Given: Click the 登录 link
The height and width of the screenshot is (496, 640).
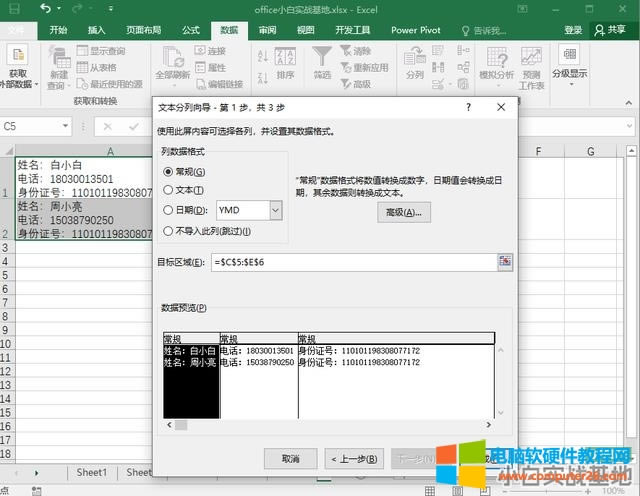Looking at the screenshot, I should (573, 30).
